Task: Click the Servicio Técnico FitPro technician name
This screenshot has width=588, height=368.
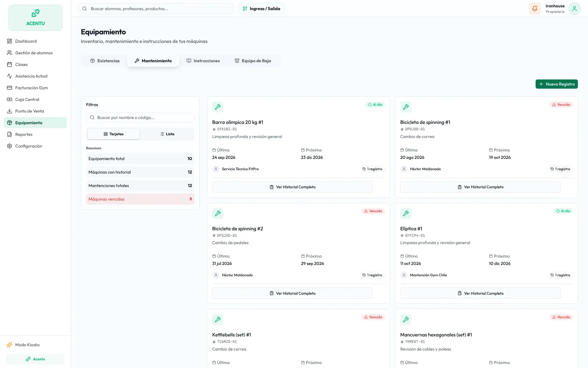Action: point(240,169)
